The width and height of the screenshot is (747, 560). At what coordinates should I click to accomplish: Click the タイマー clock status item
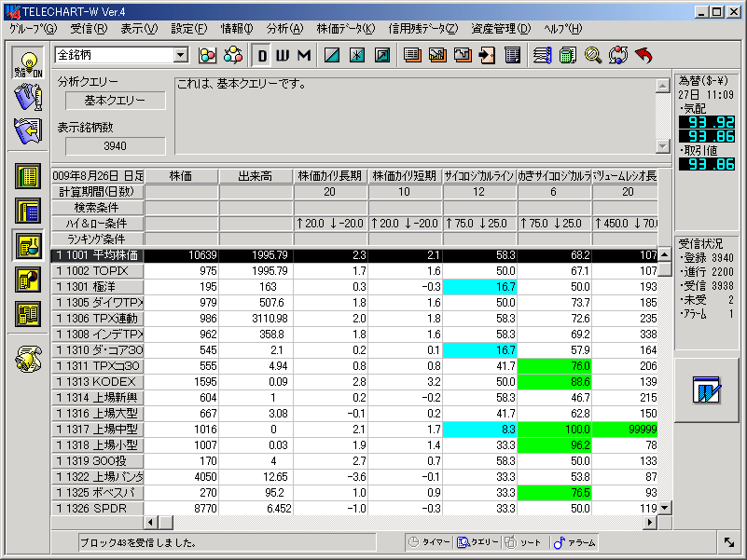tap(429, 542)
